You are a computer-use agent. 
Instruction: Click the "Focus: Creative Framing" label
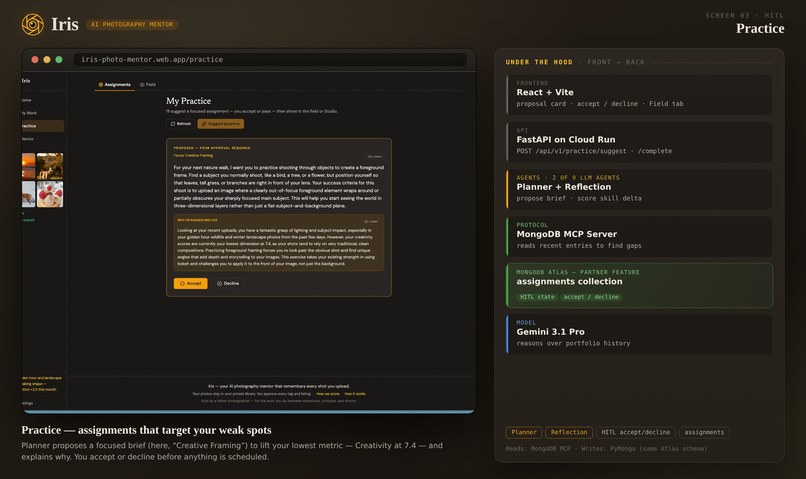[x=193, y=155]
